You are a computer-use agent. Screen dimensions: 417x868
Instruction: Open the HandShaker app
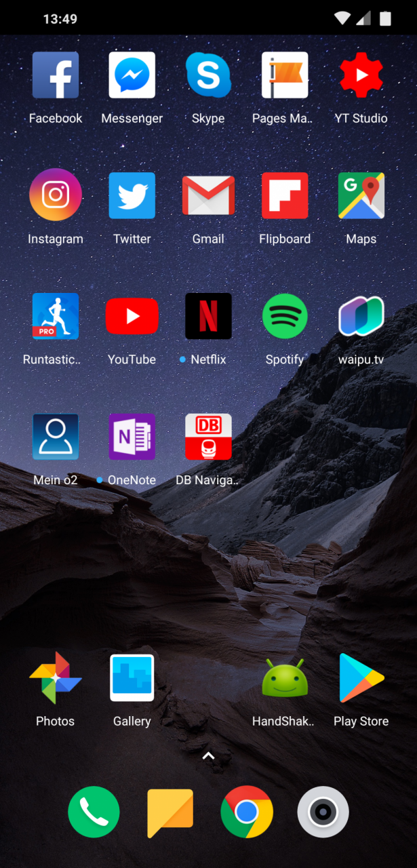(x=285, y=678)
